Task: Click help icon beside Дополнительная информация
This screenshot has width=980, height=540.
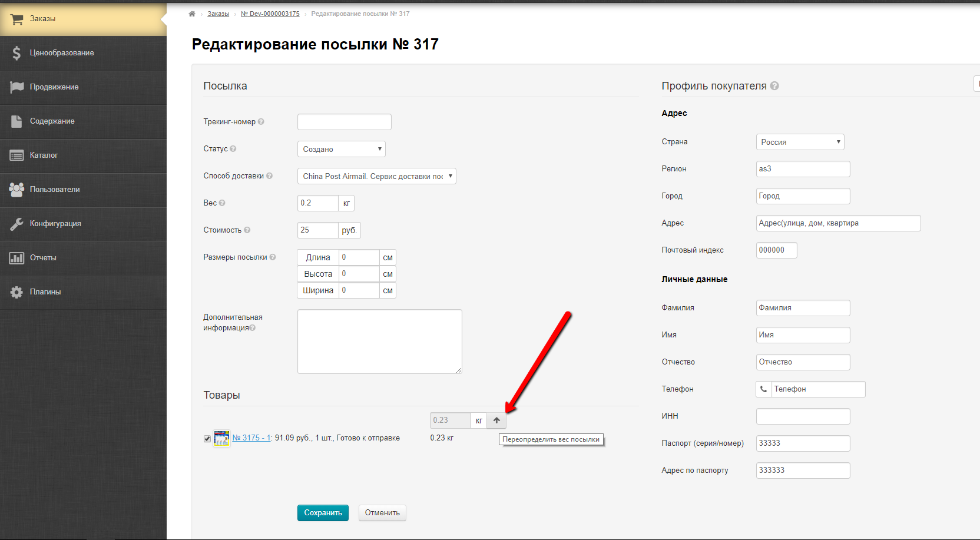Action: click(253, 328)
